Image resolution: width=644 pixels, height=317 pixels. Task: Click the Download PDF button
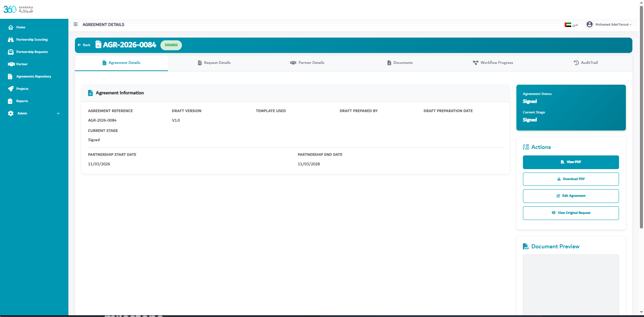(571, 179)
